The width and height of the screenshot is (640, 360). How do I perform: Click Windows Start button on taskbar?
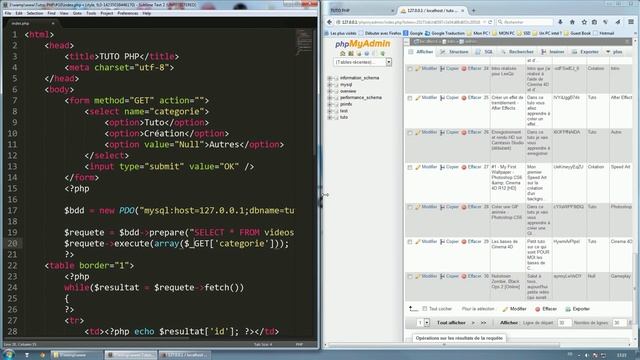[9, 355]
